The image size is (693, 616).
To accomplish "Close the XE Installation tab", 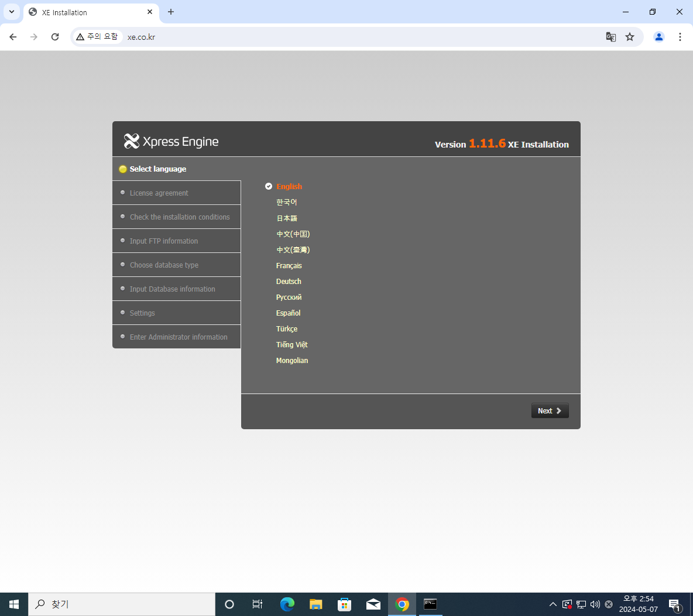I will click(150, 12).
